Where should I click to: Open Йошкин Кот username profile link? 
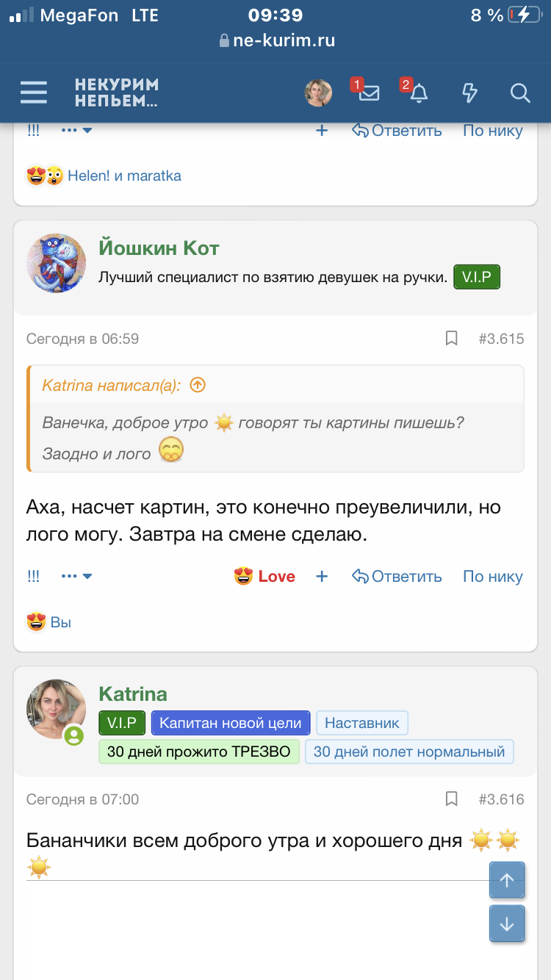coord(159,248)
